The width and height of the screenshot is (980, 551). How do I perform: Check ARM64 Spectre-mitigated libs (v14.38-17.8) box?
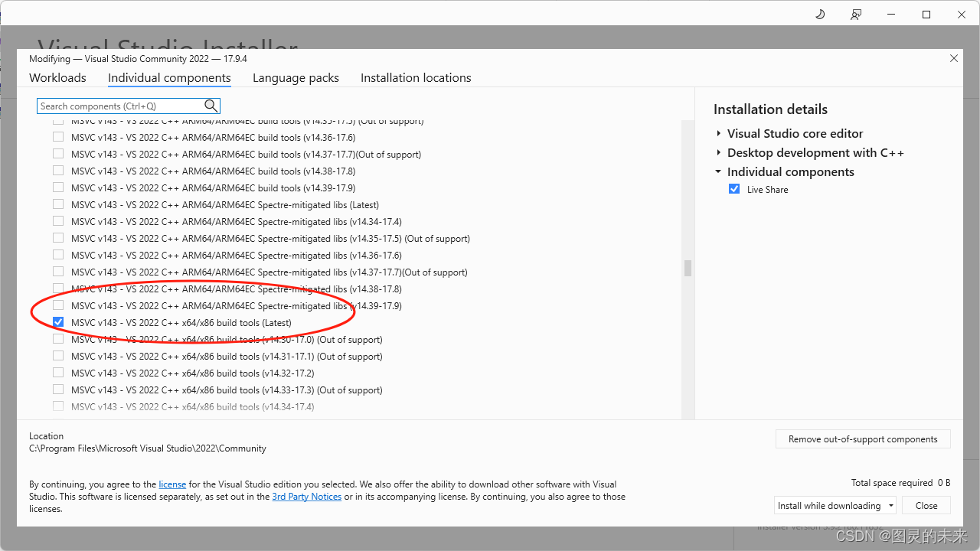pyautogui.click(x=58, y=289)
